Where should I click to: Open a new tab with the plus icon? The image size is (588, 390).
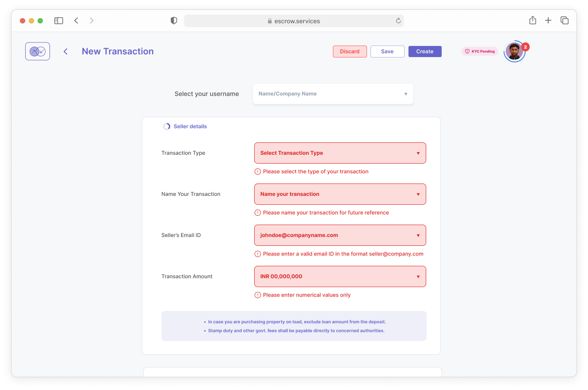(548, 20)
